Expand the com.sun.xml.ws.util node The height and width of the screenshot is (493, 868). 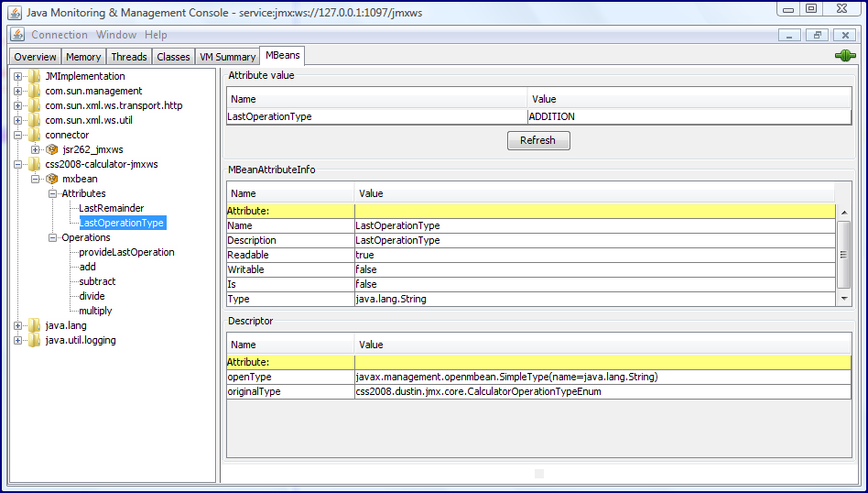coord(17,120)
